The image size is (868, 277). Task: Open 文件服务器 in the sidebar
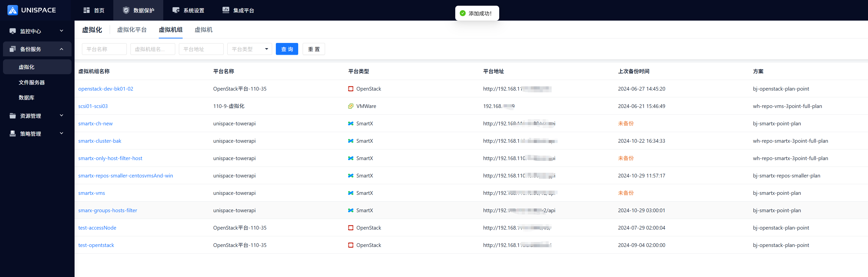pos(32,82)
